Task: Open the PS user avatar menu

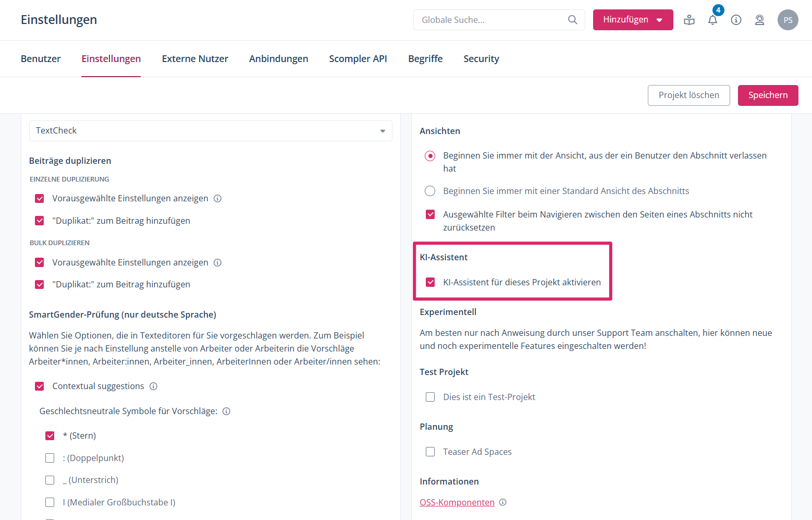Action: 788,20
